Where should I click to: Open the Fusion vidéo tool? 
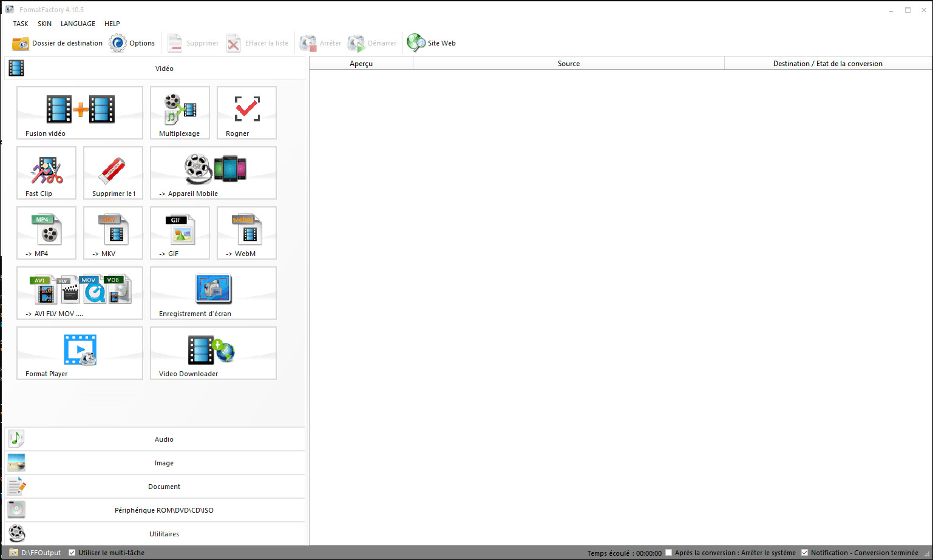pyautogui.click(x=80, y=113)
